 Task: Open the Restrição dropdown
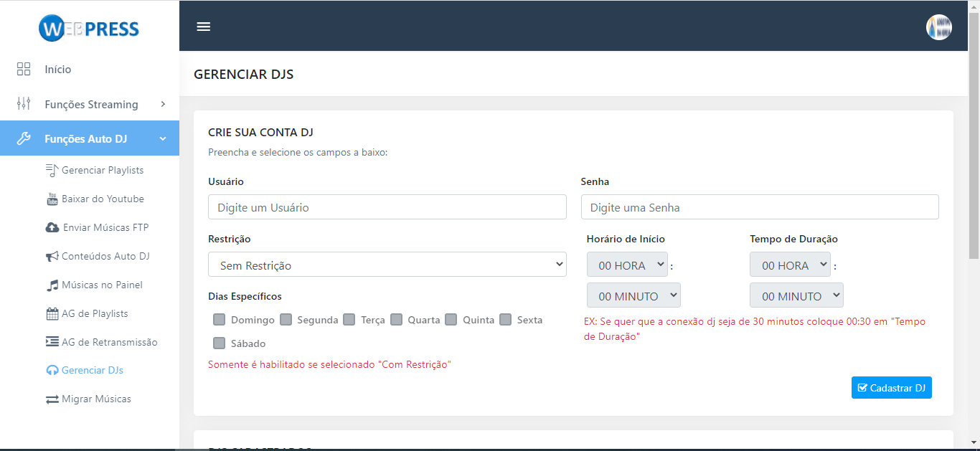pos(387,265)
